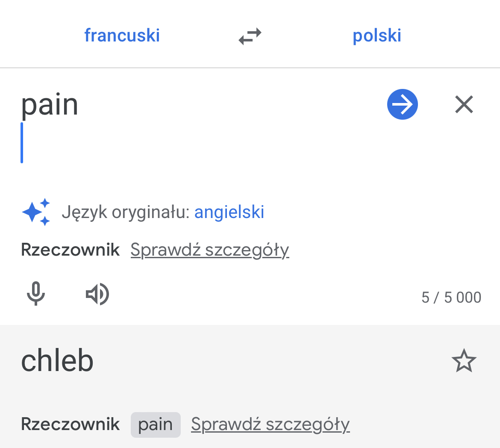Select the gray pain chip
This screenshot has height=448, width=500.
[156, 425]
